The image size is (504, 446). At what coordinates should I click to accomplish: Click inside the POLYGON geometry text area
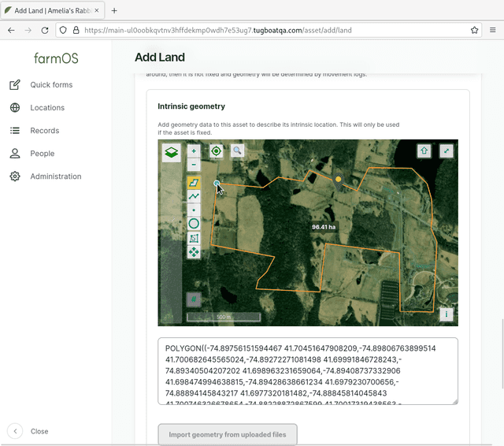point(307,370)
